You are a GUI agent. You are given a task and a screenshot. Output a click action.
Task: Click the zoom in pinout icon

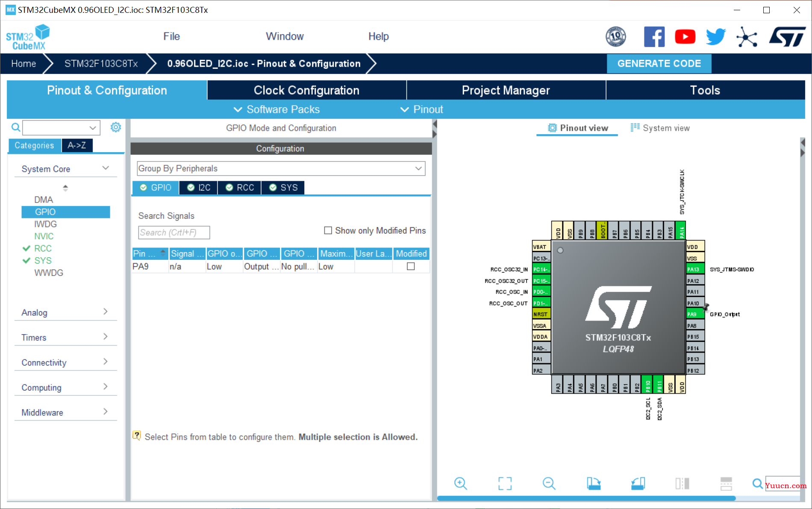pos(460,483)
